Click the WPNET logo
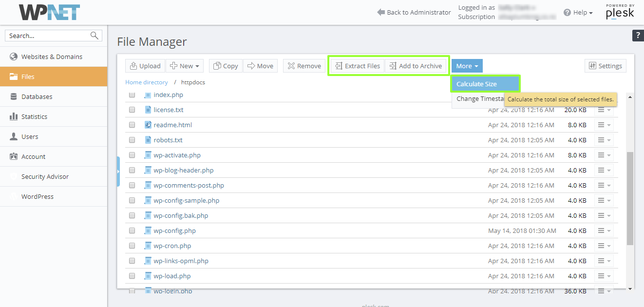The height and width of the screenshot is (307, 644). (49, 12)
